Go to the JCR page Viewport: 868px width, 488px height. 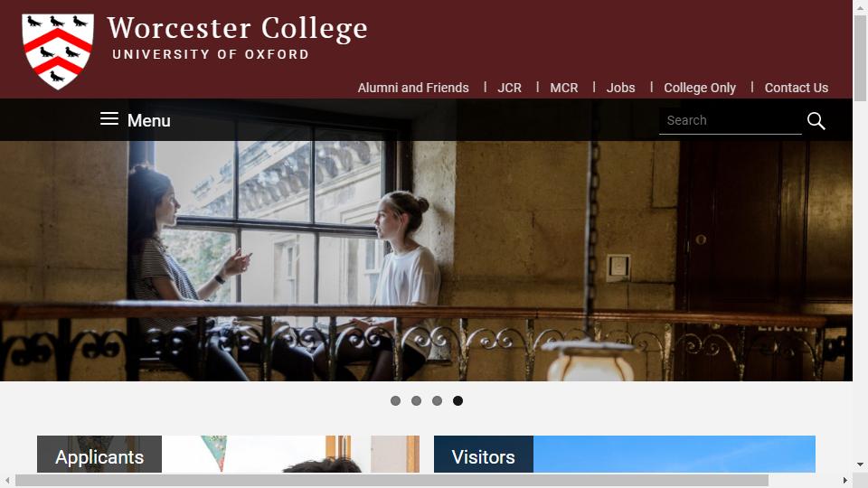click(509, 88)
